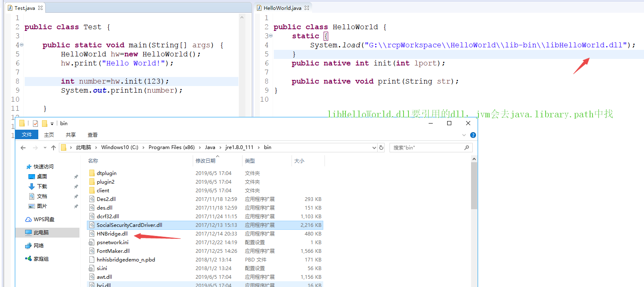Open Explorer help via question mark icon
Viewport: 644px width, 287px height.
tap(473, 135)
